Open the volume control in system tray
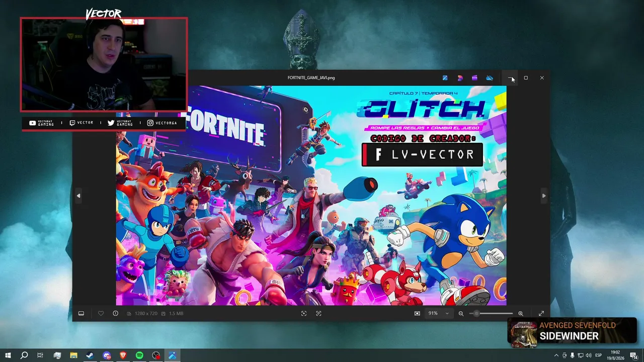Image resolution: width=644 pixels, height=362 pixels. pyautogui.click(x=589, y=355)
